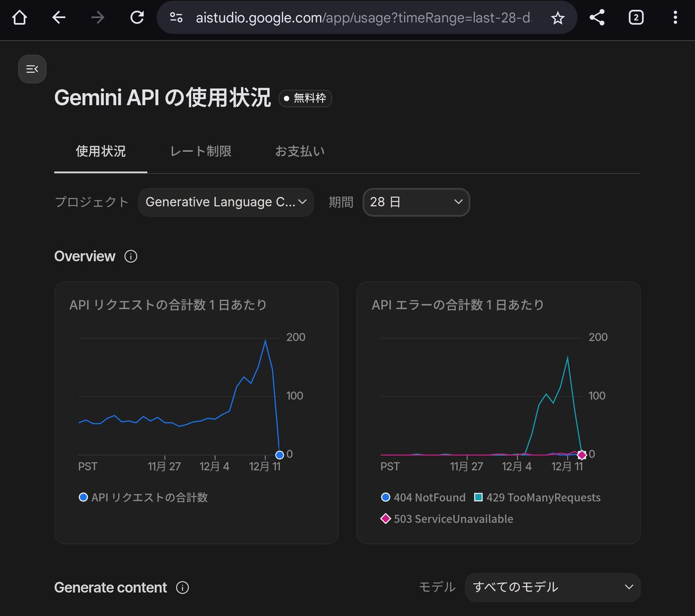Bookmark this page with the star icon
Screen dimensions: 695x616
(558, 17)
